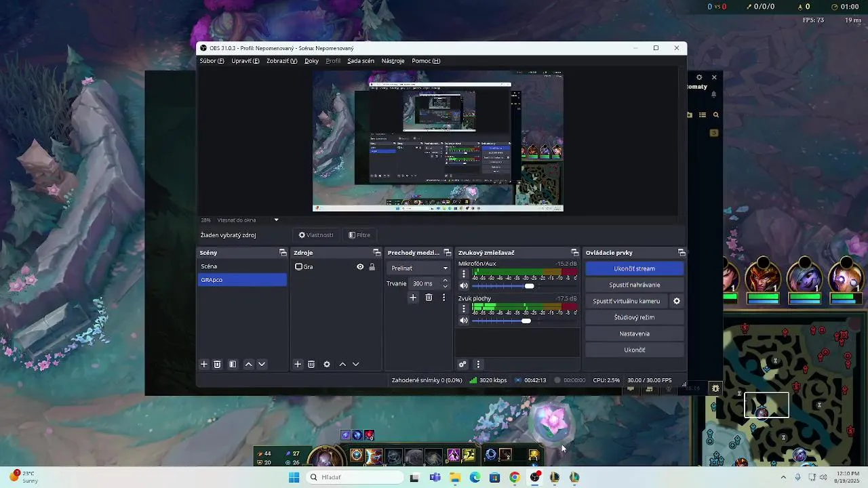This screenshot has width=868, height=488.
Task: Move source up in Zdroje panel
Action: tap(342, 364)
